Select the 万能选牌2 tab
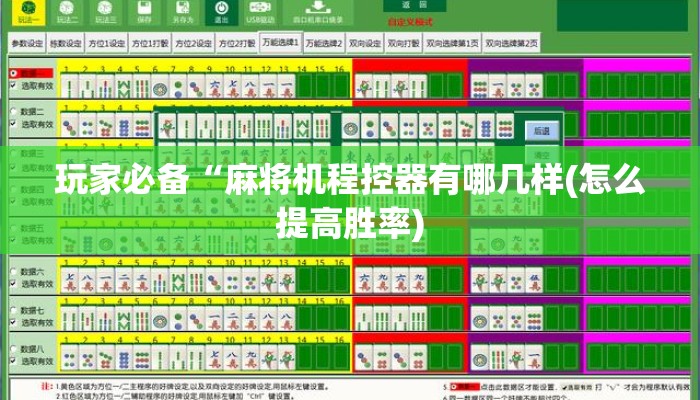Image resolution: width=700 pixels, height=400 pixels. tap(324, 43)
